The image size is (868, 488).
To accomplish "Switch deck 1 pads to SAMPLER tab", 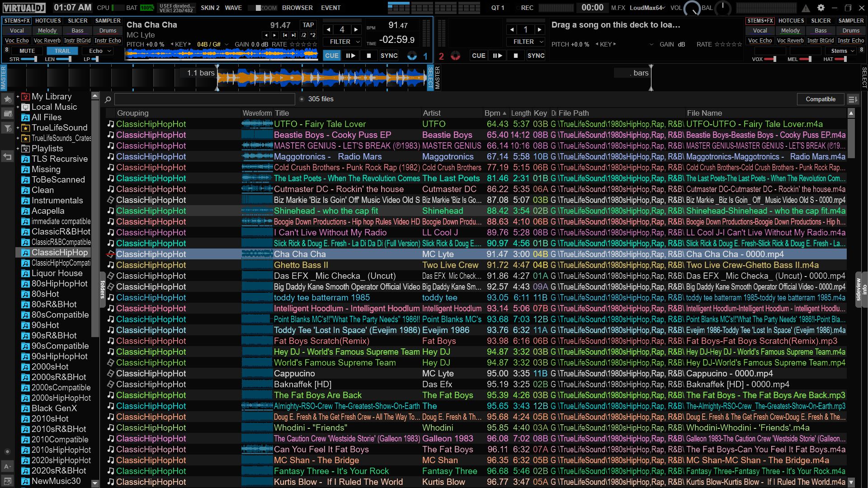I will [108, 21].
